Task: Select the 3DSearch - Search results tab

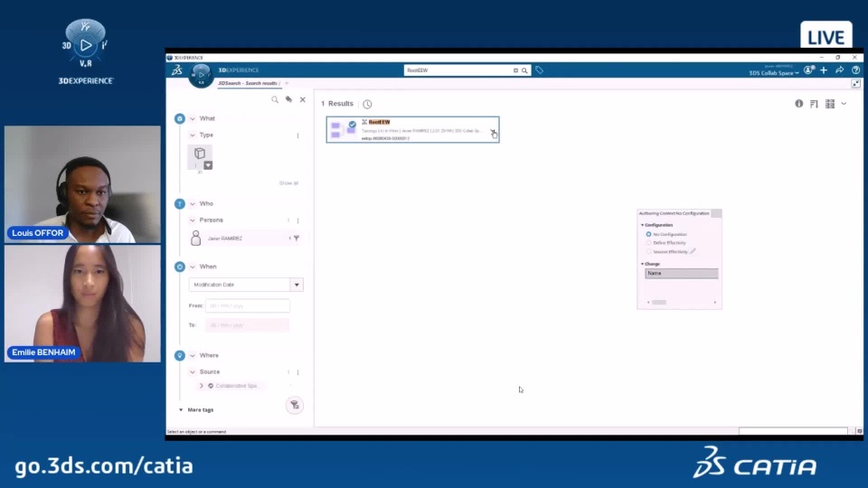Action: click(249, 83)
